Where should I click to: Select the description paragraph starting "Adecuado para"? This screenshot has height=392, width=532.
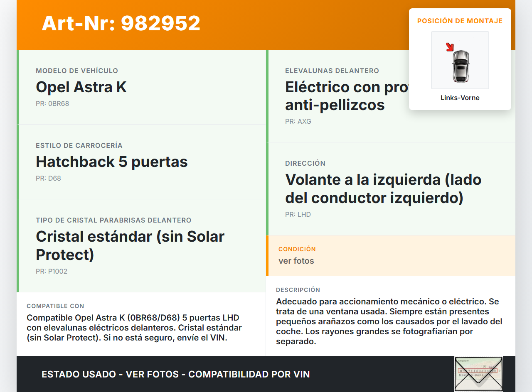pos(389,322)
